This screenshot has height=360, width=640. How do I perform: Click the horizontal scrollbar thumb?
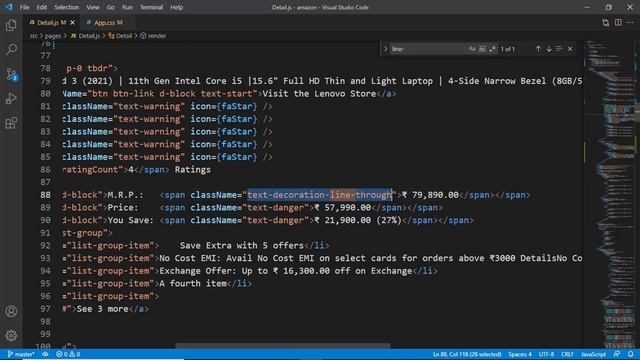point(282,346)
